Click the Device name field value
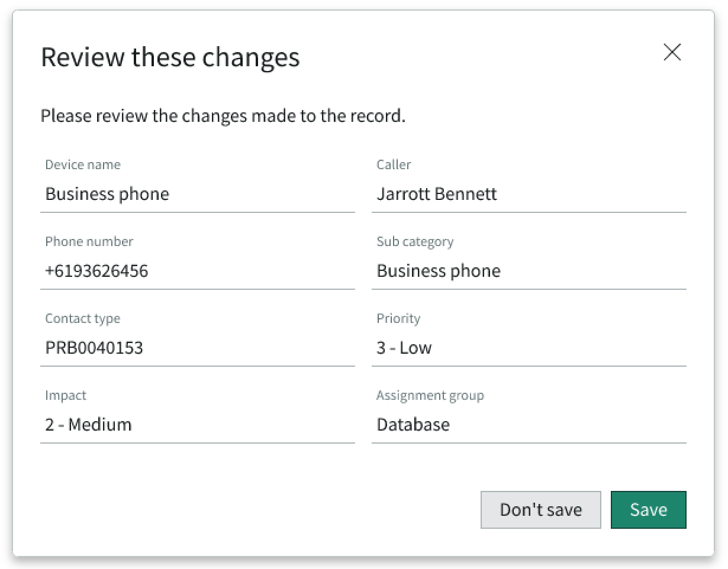 (197, 195)
